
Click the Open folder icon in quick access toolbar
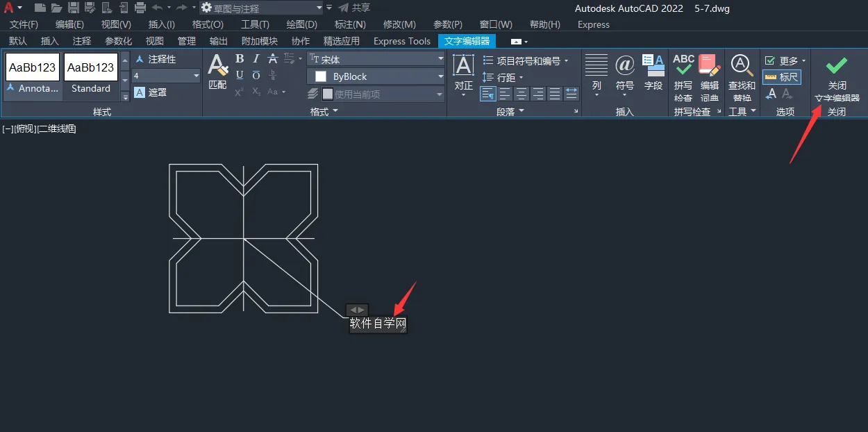coord(56,8)
